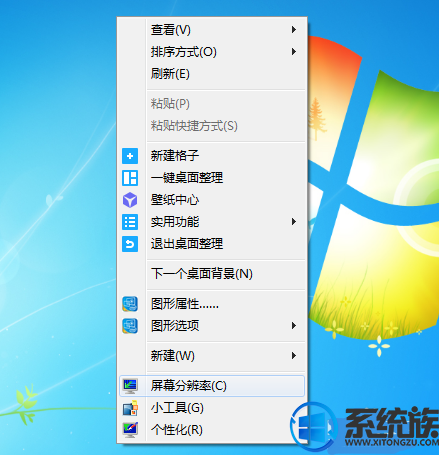Expand the 图形选项 submenu arrow
Viewport: 439px width, 455px height.
(x=294, y=326)
